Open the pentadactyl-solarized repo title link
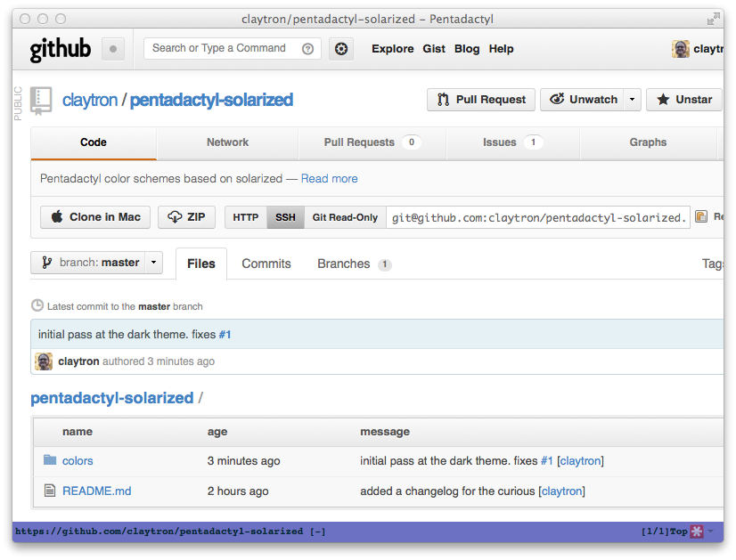 click(x=211, y=100)
